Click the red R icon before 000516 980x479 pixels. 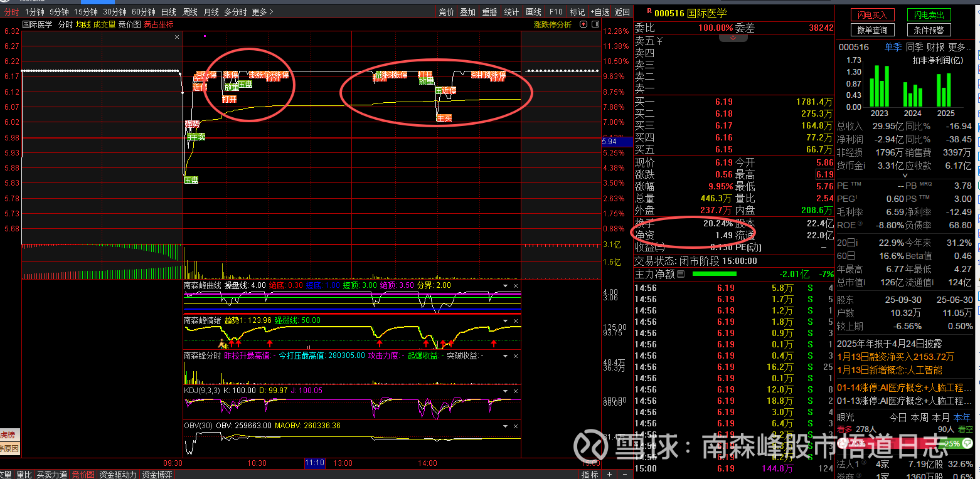649,11
